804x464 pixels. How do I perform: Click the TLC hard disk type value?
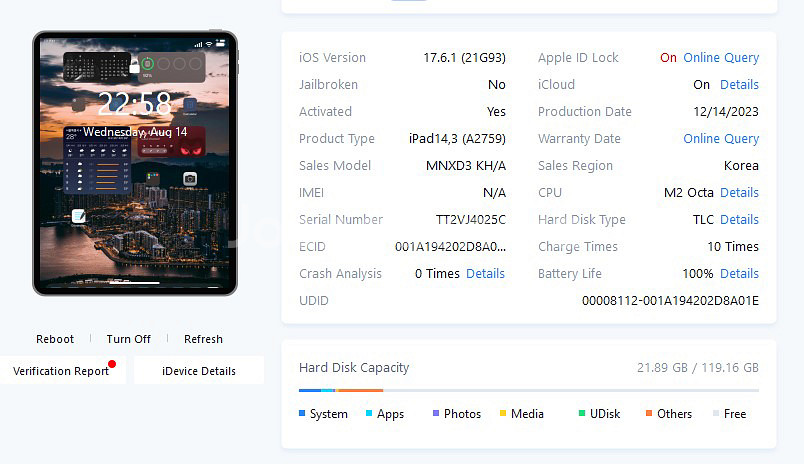click(703, 220)
